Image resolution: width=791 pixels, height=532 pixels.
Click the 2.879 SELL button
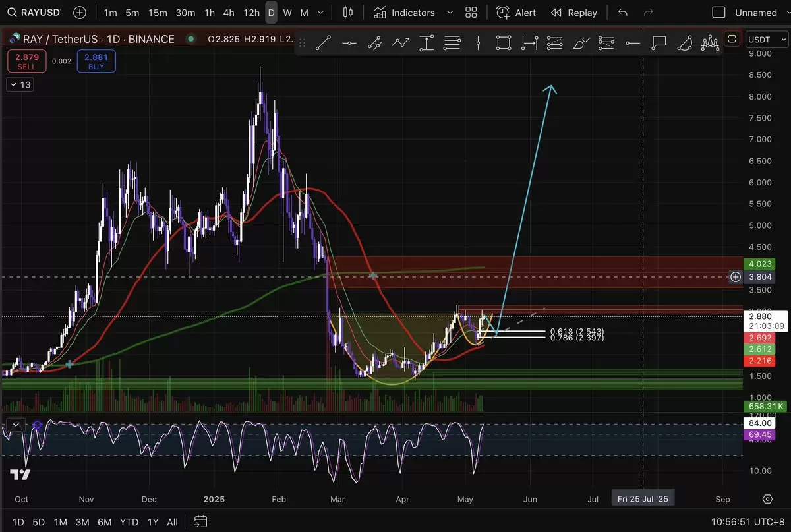pyautogui.click(x=27, y=61)
